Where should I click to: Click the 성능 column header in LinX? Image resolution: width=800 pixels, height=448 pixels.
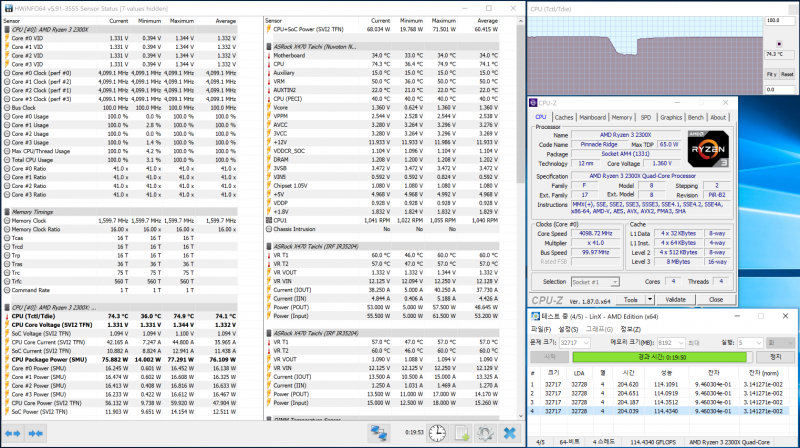pyautogui.click(x=666, y=373)
